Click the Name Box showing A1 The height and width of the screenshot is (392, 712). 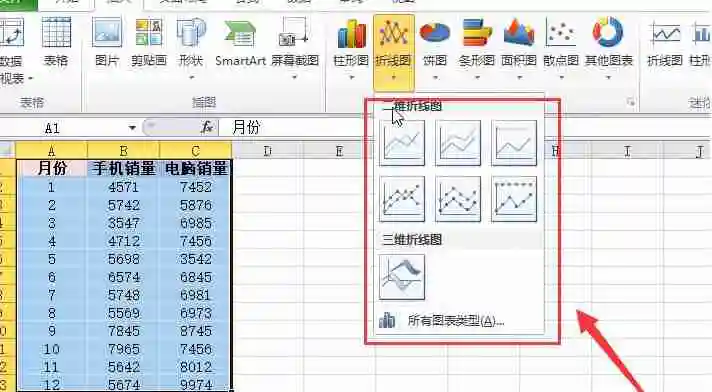click(64, 128)
